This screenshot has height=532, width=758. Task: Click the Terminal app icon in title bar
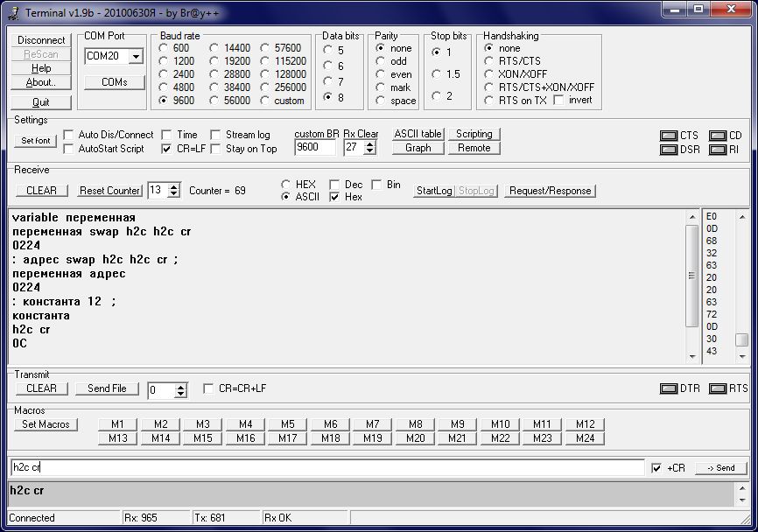(15, 13)
